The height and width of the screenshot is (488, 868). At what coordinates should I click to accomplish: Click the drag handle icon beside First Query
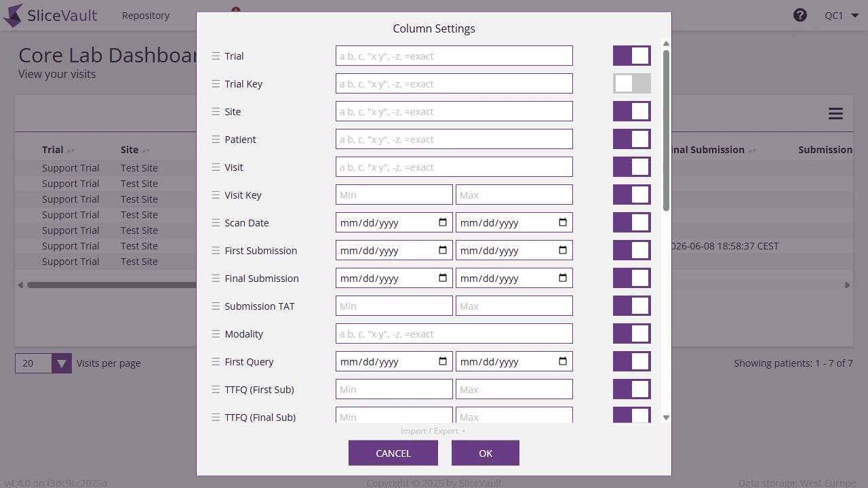[216, 362]
